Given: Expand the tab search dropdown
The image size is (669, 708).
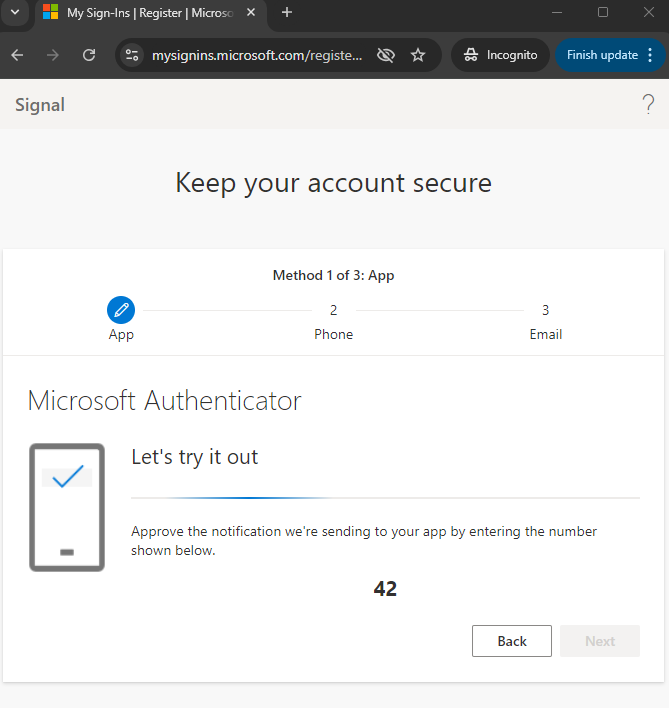Looking at the screenshot, I should click(x=15, y=12).
